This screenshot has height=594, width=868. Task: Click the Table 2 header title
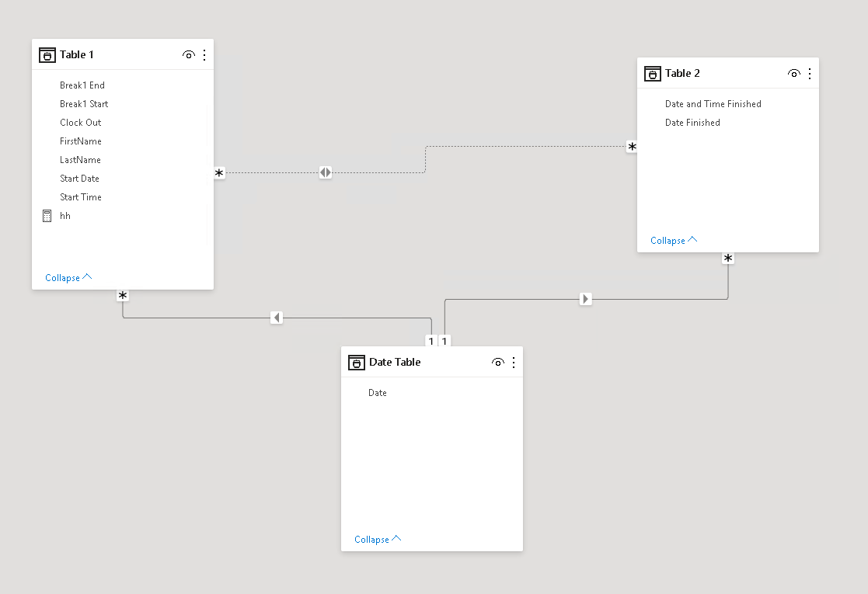682,74
